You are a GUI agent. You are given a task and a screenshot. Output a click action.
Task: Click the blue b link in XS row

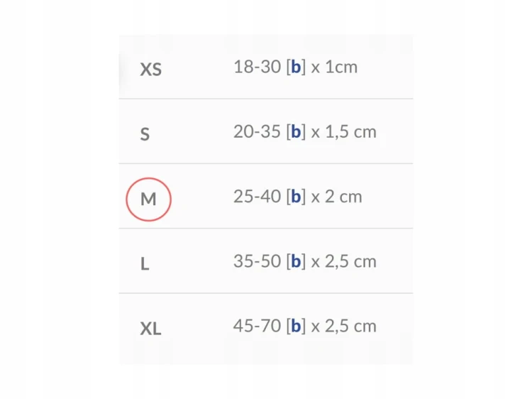(x=296, y=67)
